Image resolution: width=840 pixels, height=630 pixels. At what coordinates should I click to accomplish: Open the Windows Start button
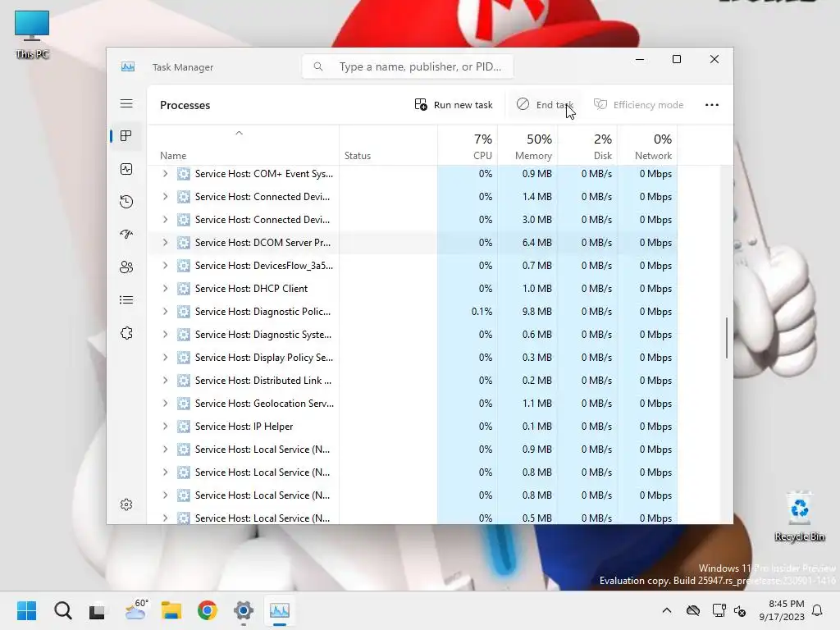(x=27, y=610)
